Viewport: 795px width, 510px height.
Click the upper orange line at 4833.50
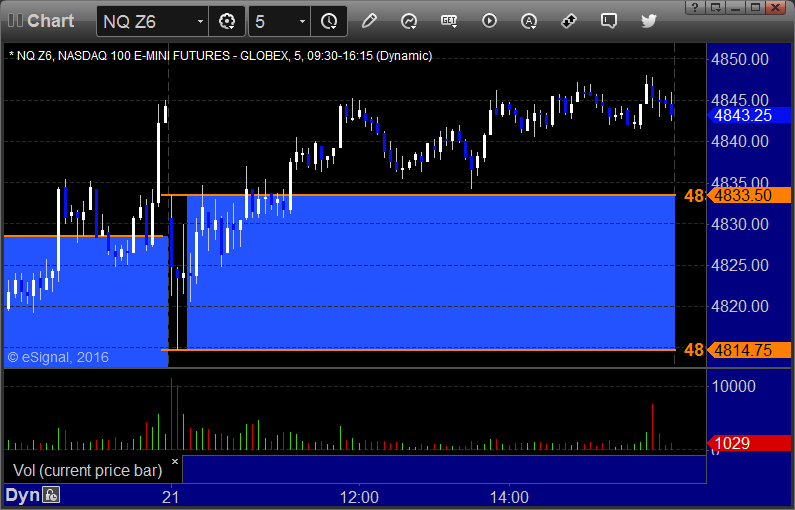[418, 195]
